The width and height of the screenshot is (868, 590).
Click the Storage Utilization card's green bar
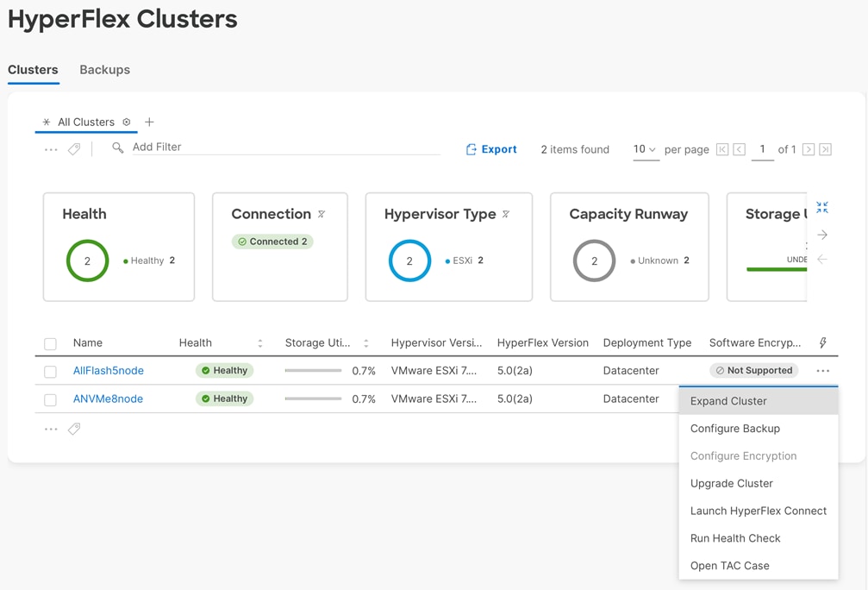click(x=777, y=270)
